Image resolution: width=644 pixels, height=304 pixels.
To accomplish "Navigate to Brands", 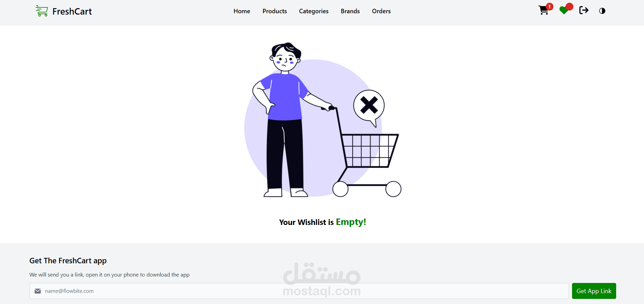I will coord(350,11).
